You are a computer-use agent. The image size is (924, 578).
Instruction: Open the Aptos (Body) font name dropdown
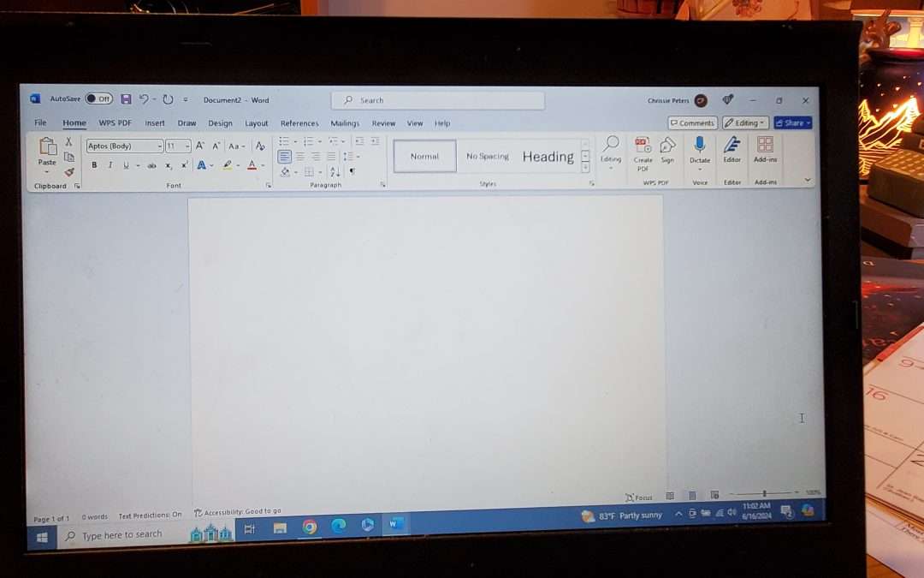pyautogui.click(x=124, y=146)
